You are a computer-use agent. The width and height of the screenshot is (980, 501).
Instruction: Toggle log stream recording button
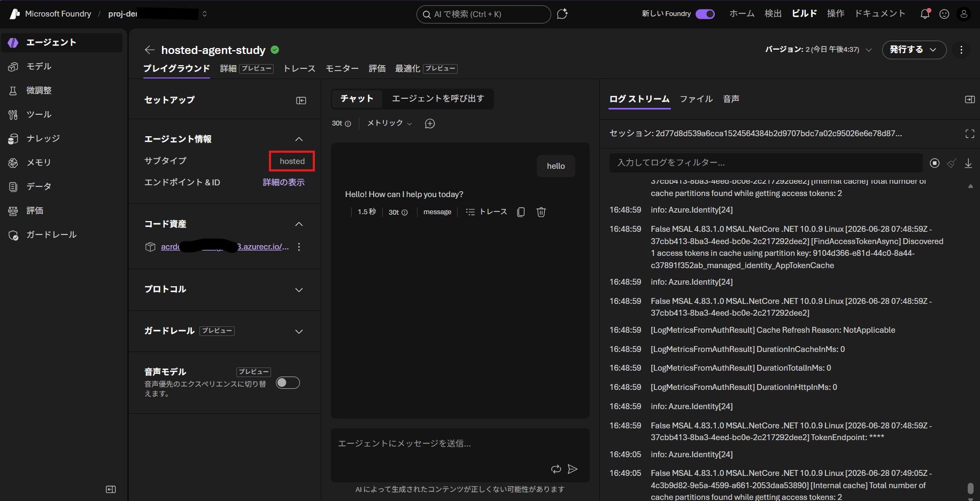(x=935, y=163)
